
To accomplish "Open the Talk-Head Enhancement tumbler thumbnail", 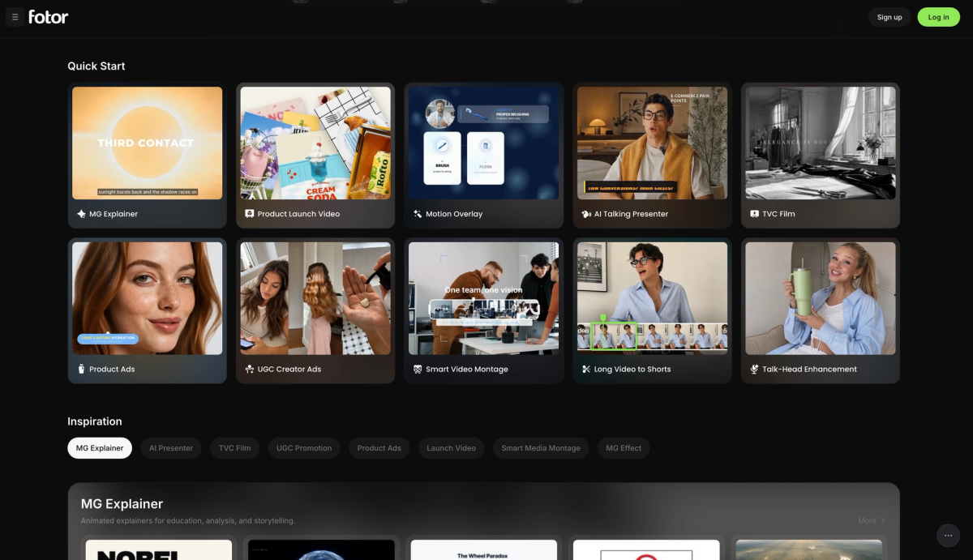I will click(821, 298).
